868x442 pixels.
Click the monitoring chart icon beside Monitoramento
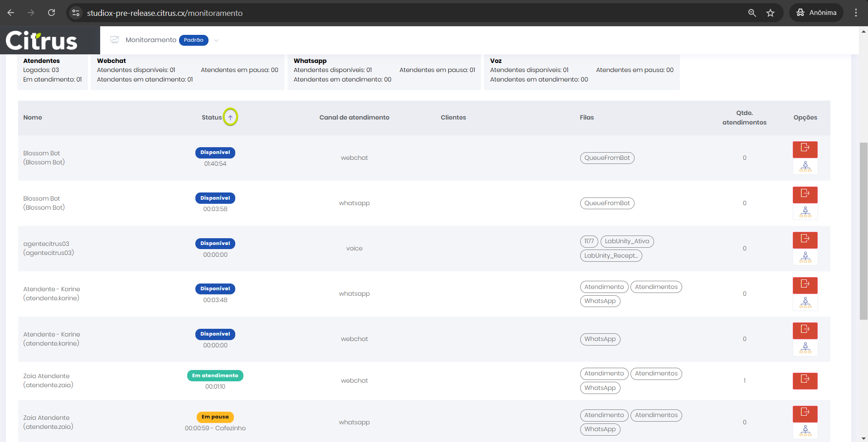pos(115,40)
